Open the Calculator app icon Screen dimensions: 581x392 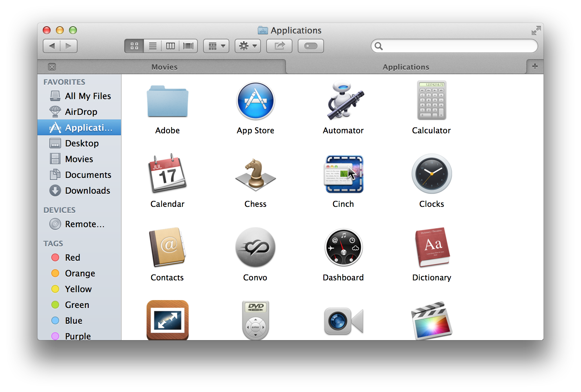click(x=431, y=101)
